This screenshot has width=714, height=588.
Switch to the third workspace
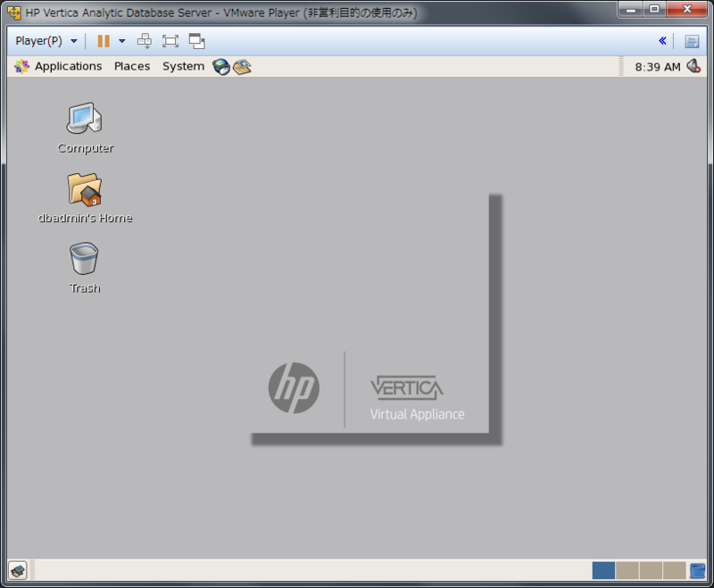651,570
